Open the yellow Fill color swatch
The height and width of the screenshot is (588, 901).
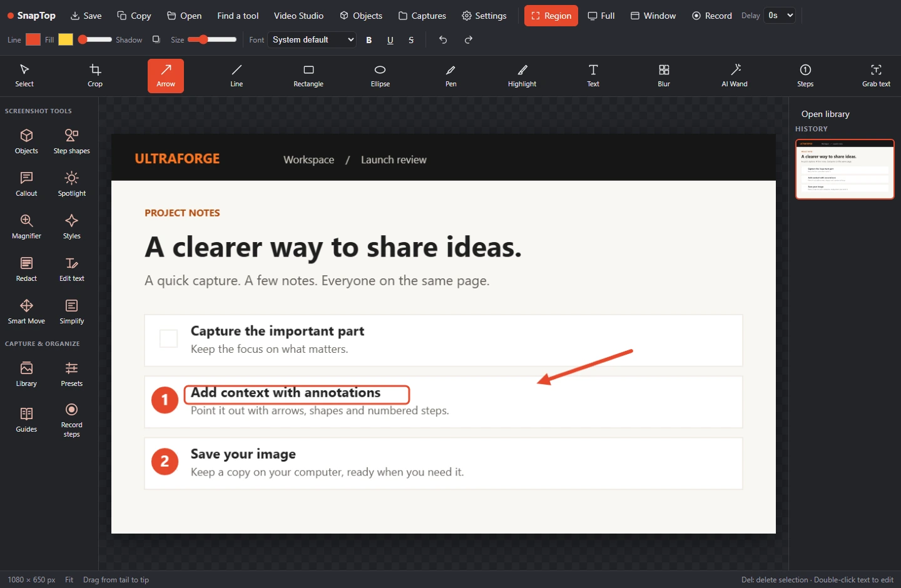pos(66,39)
